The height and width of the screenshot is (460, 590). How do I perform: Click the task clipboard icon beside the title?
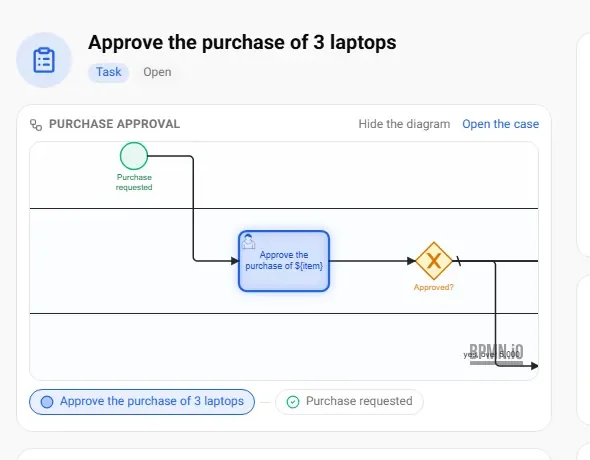pyautogui.click(x=44, y=60)
